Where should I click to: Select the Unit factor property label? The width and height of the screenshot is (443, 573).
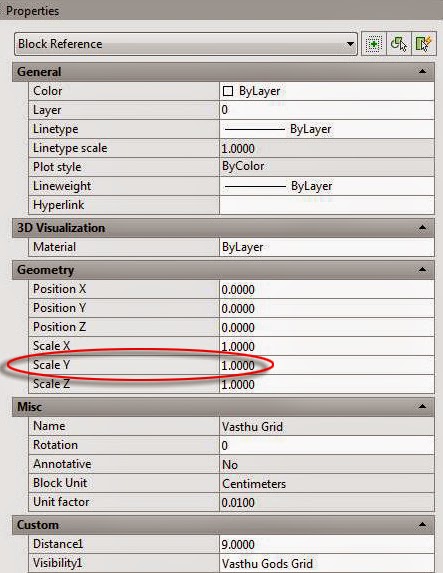click(x=61, y=502)
